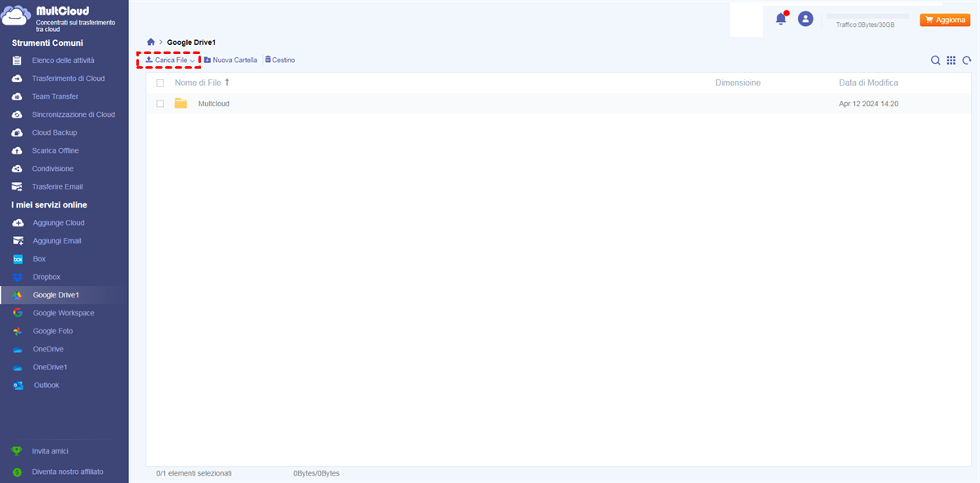
Task: Click 0Bytes/0Bytes status text
Action: 316,473
